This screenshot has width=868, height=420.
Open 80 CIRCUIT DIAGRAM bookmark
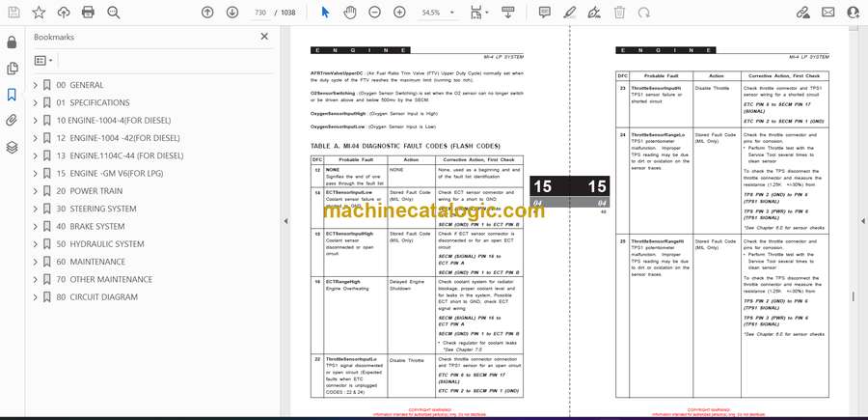pyautogui.click(x=96, y=297)
